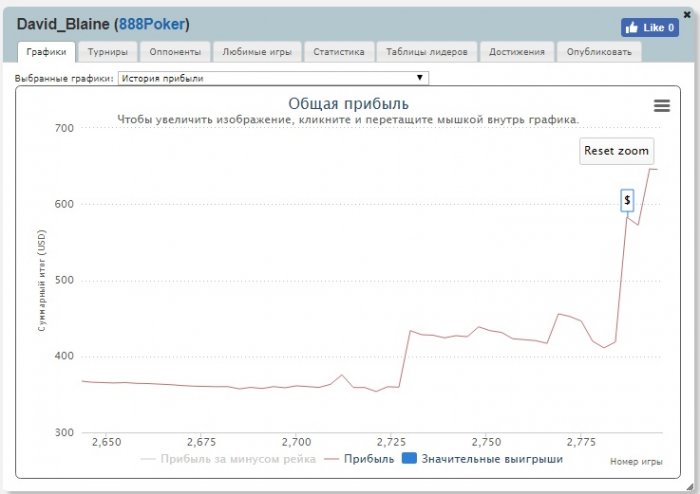Click the blue Значительные выигрыши legend swatch

pyautogui.click(x=409, y=458)
